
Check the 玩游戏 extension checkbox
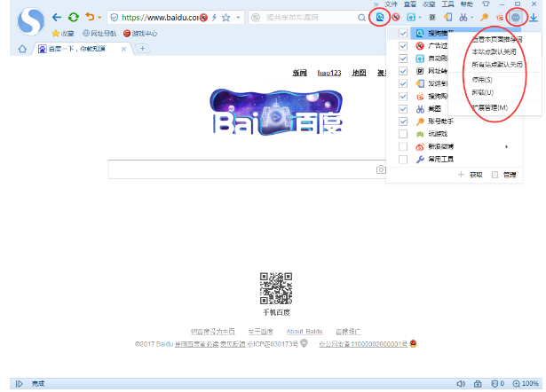pyautogui.click(x=403, y=134)
